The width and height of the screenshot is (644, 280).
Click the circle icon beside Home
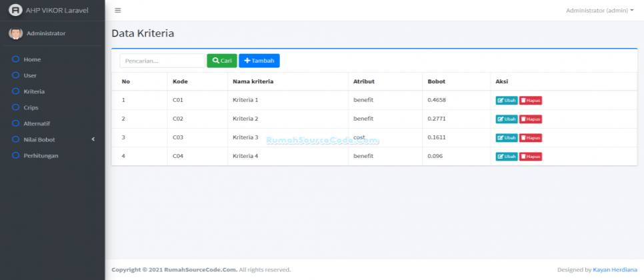(x=15, y=59)
